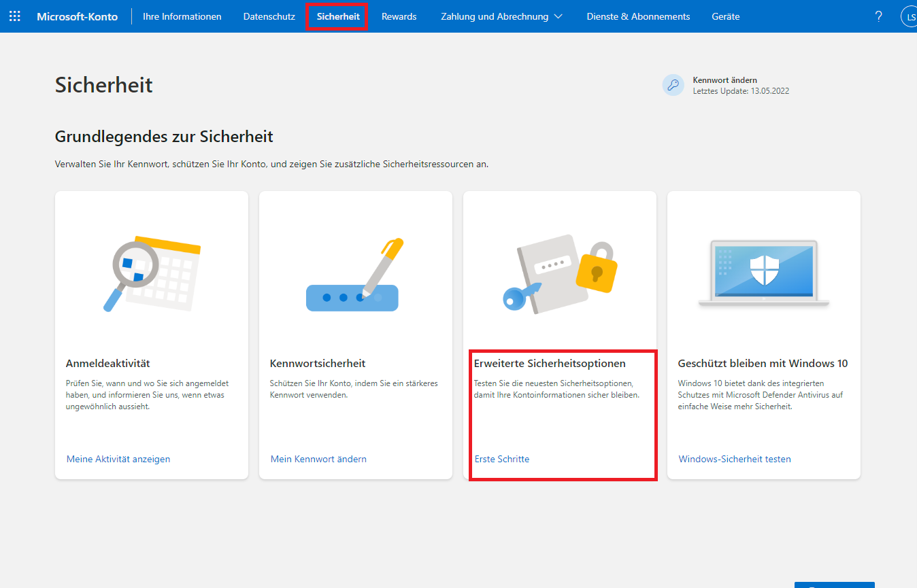Screen dimensions: 917x588
Task: Open the Geräte tab
Action: (726, 16)
